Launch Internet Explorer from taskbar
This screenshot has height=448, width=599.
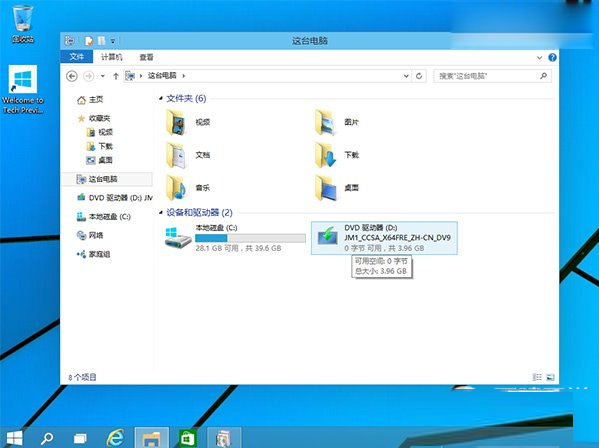pyautogui.click(x=115, y=437)
